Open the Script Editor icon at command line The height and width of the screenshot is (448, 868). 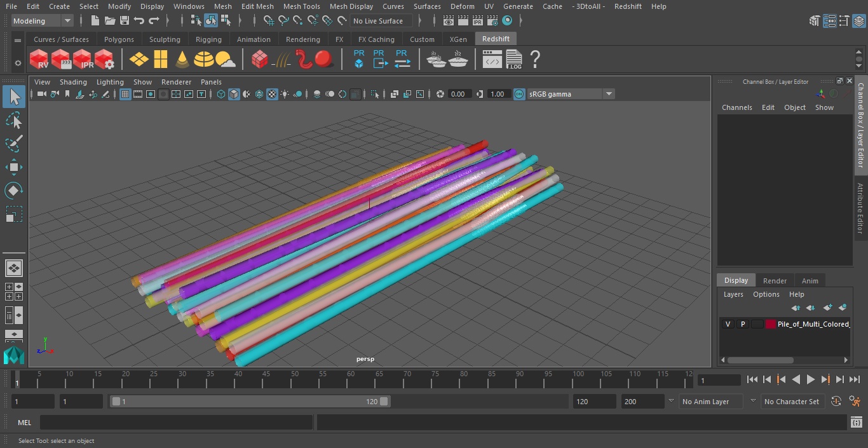click(x=856, y=422)
